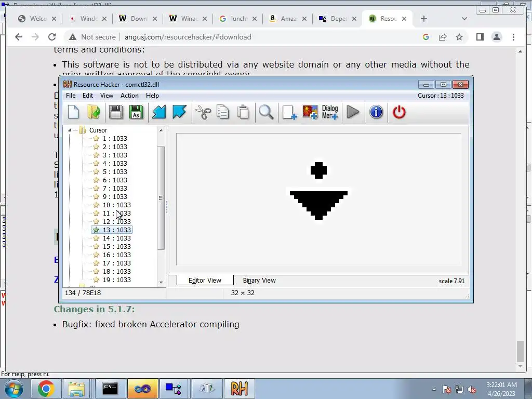Open the Action menu

click(x=129, y=96)
